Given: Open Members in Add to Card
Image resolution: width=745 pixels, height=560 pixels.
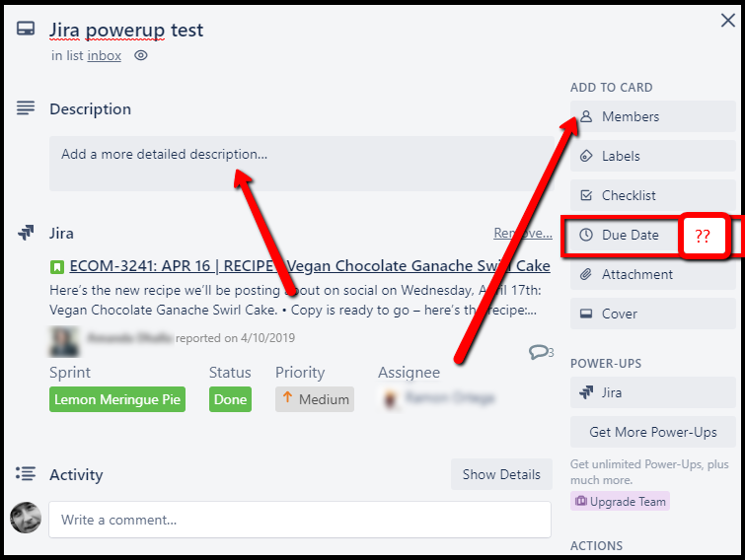Looking at the screenshot, I should click(653, 116).
